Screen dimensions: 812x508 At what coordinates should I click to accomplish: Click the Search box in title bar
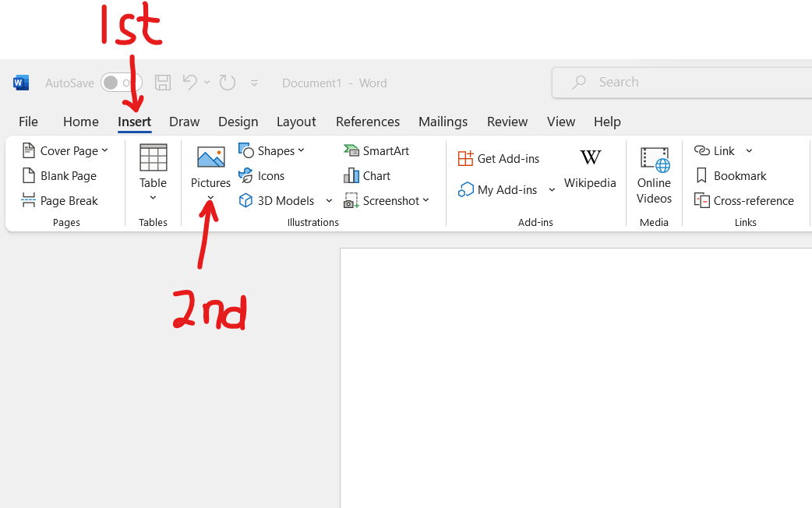tap(678, 83)
